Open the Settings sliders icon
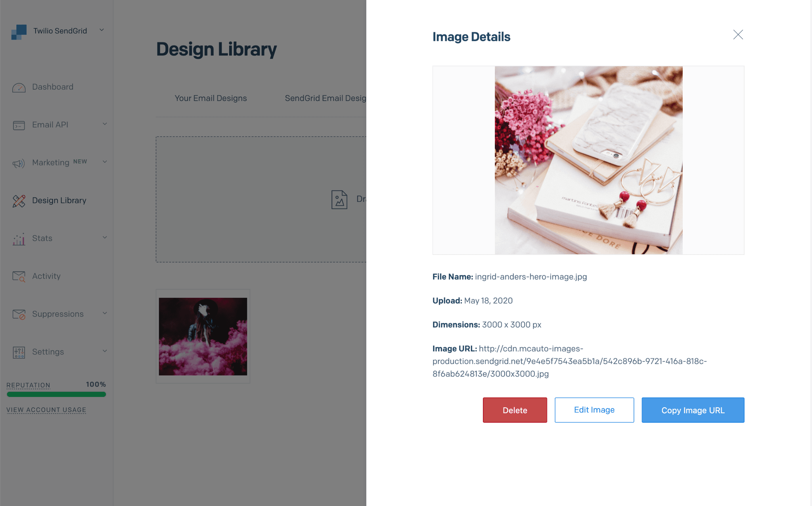This screenshot has height=506, width=812. coord(18,352)
